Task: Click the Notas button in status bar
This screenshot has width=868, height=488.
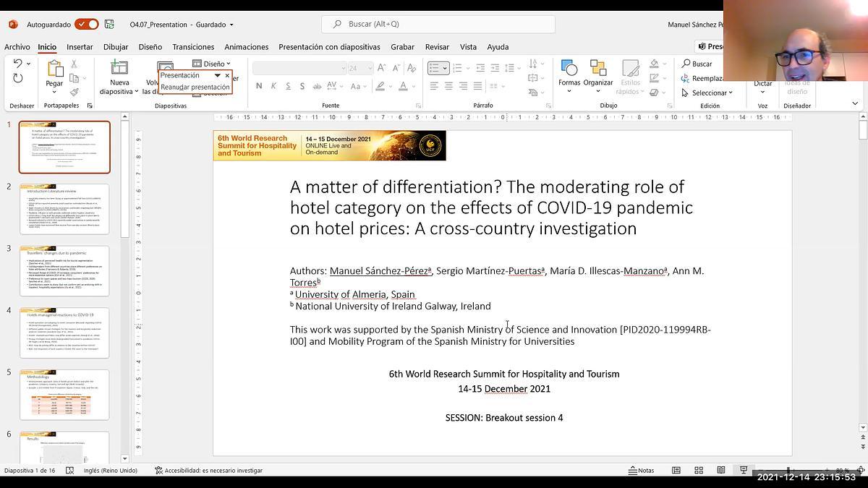Action: coord(639,470)
